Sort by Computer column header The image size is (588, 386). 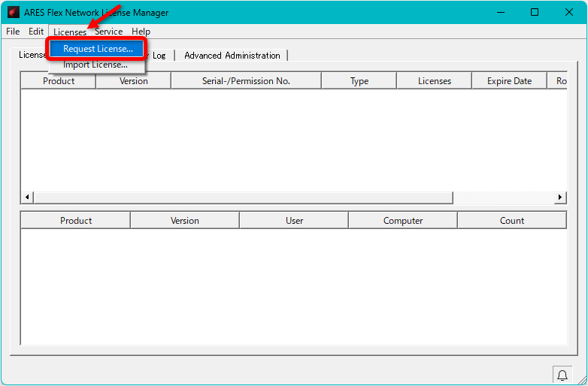coord(403,221)
